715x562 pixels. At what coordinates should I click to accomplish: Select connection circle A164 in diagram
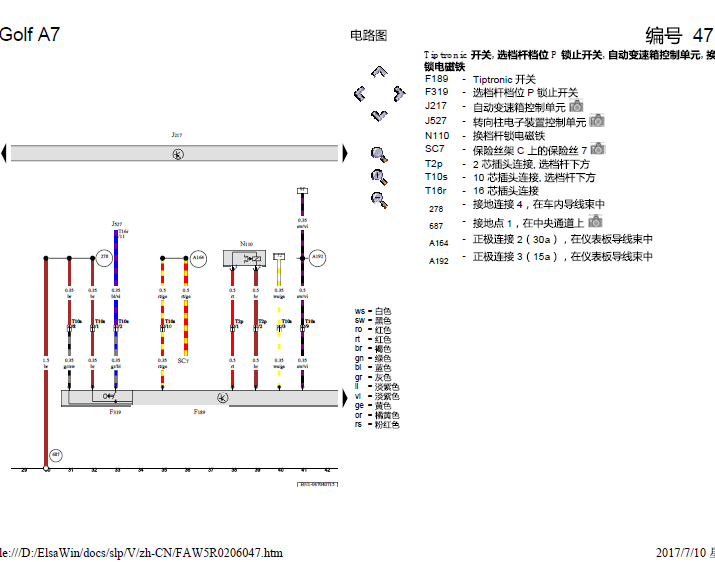pos(198,258)
